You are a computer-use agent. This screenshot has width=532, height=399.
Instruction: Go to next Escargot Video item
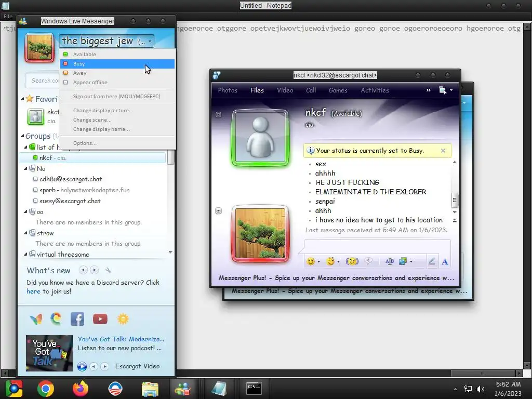[x=105, y=366]
